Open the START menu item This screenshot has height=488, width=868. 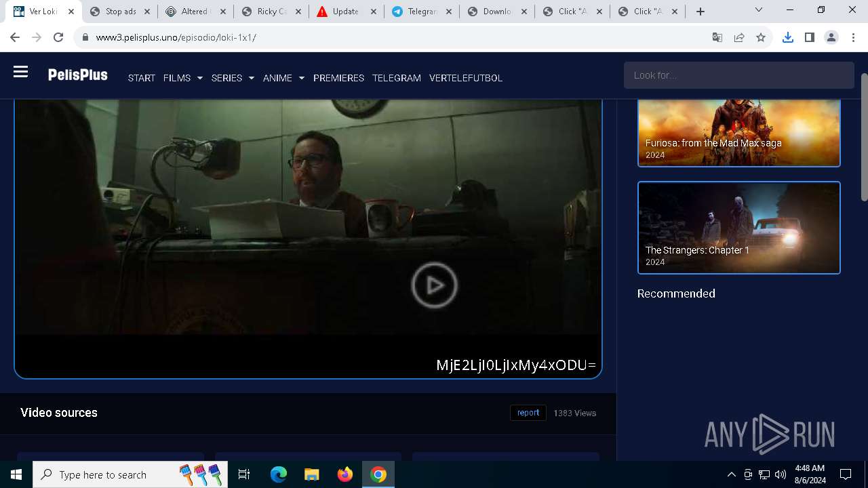pos(142,78)
